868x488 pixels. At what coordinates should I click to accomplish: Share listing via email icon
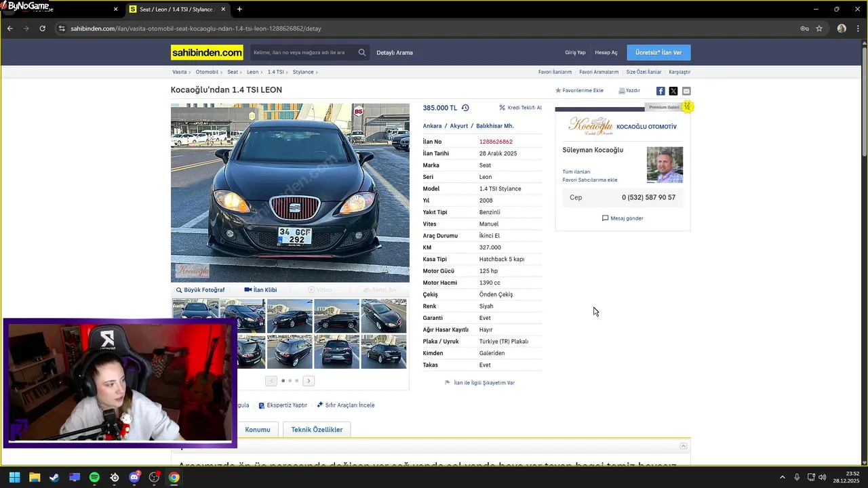(x=686, y=91)
